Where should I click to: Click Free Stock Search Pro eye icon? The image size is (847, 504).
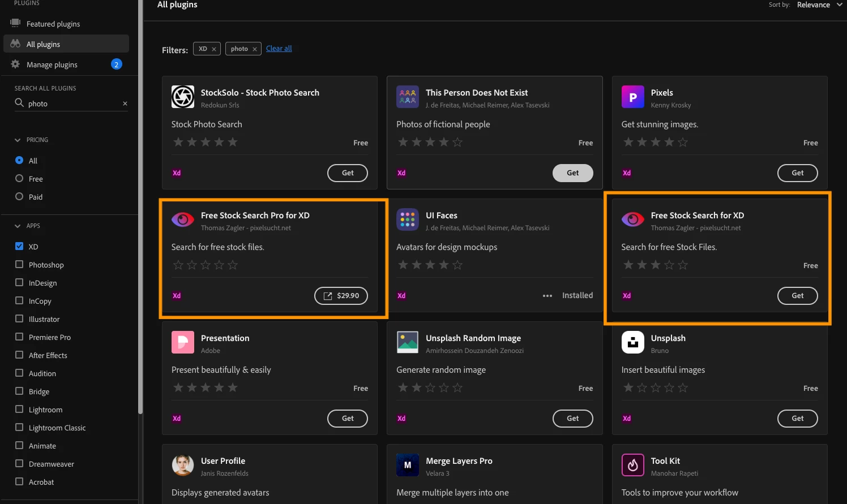tap(183, 219)
